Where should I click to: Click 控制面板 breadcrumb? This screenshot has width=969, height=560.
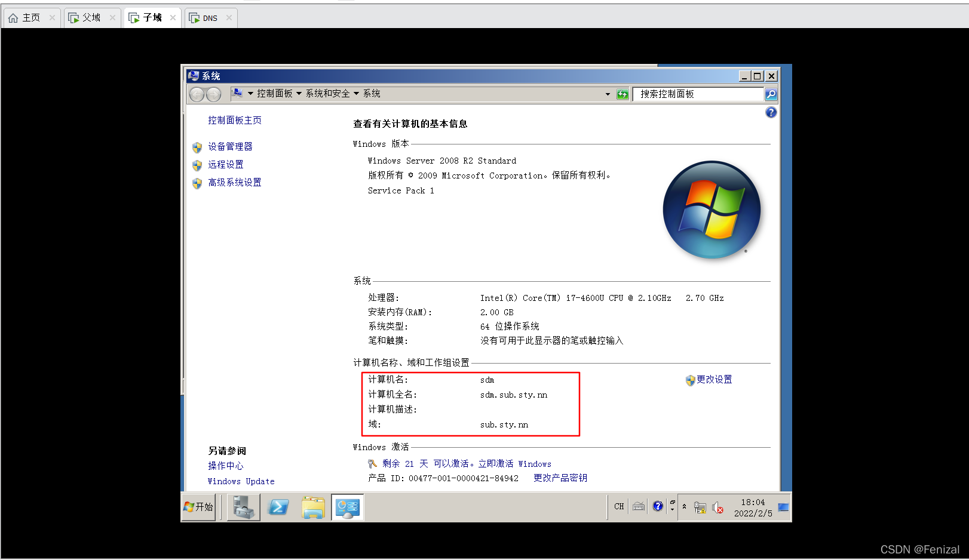pyautogui.click(x=275, y=94)
